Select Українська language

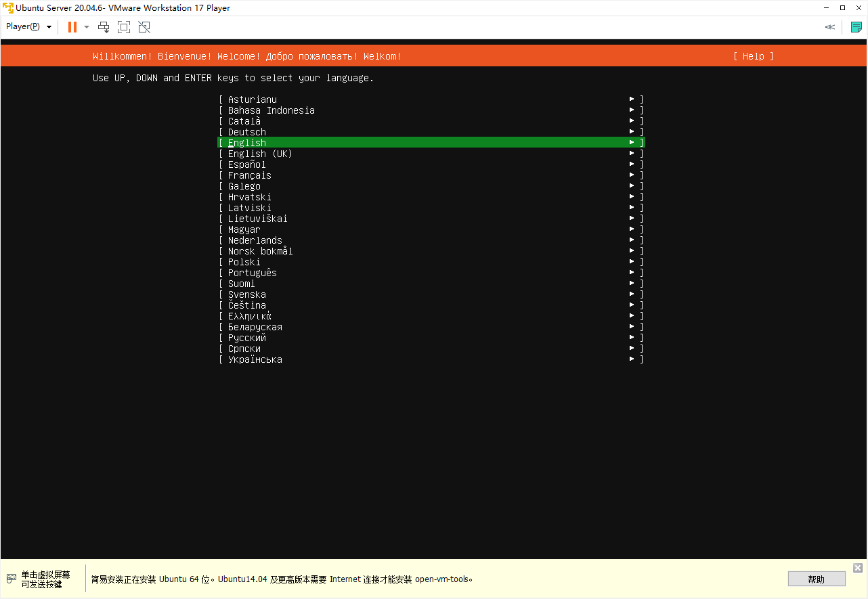point(431,359)
